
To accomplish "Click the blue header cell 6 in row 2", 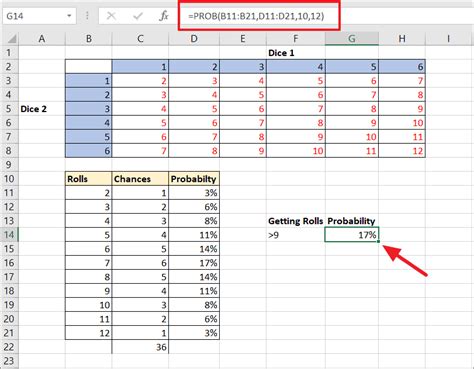I will tap(402, 67).
